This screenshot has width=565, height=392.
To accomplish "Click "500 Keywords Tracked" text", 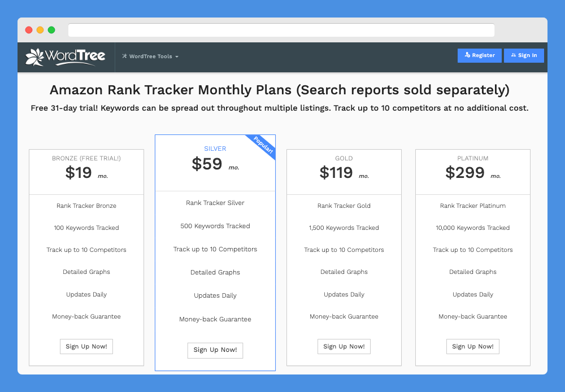I will pos(215,226).
